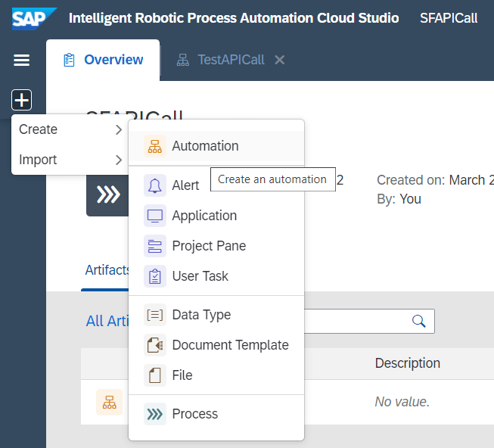Choose User Task from the menu
494x448 pixels.
216,276
